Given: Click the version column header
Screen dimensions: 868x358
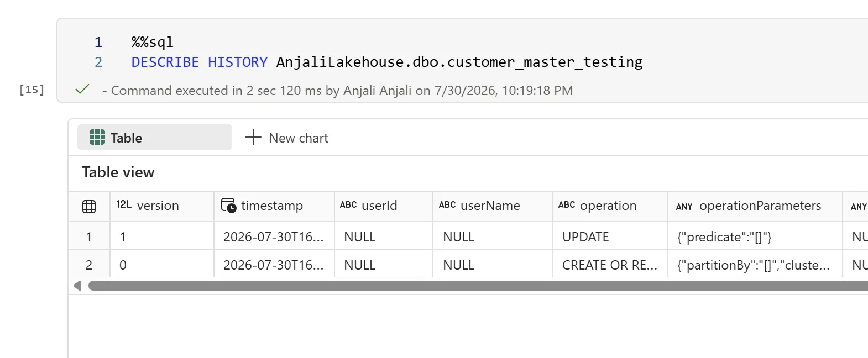Looking at the screenshot, I should (162, 206).
